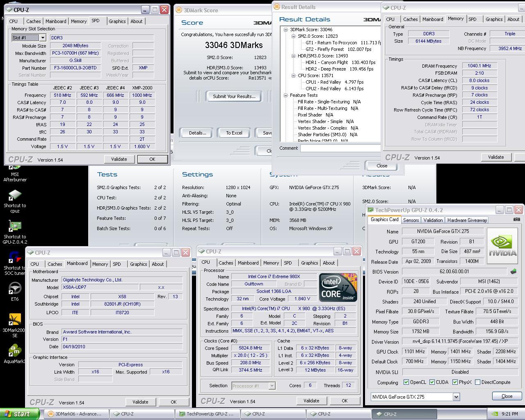Viewport: 525px width, 420px height.
Task: Select Mainboard tab in SPD CPU-Z window
Action: (x=56, y=21)
